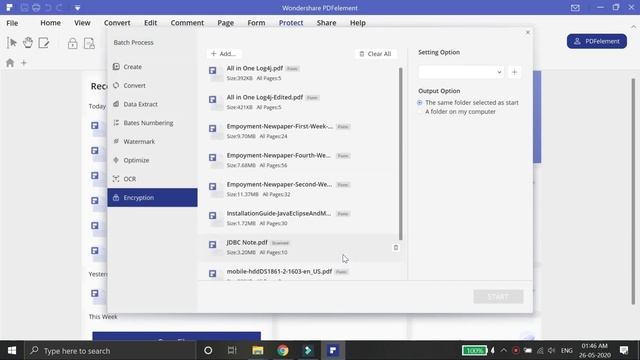The image size is (640, 360).
Task: Close the Batch Process dialog
Action: coord(528,32)
